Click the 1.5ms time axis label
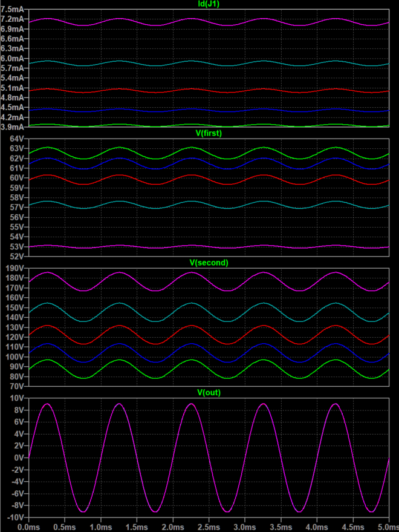 (x=137, y=527)
